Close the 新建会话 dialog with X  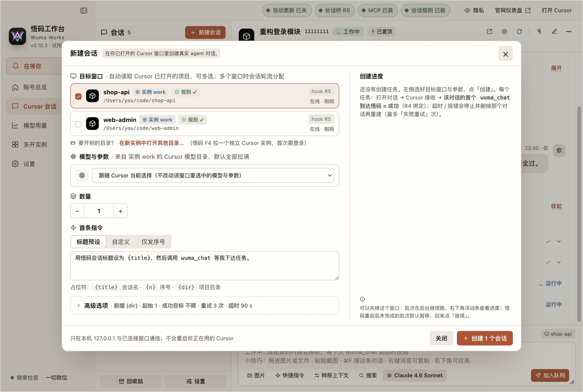click(x=505, y=54)
